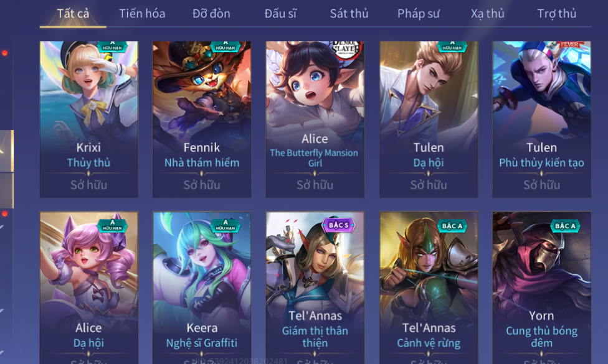
Task: Open Alice The Butterfly Mansion Girl skin
Action: [315, 119]
